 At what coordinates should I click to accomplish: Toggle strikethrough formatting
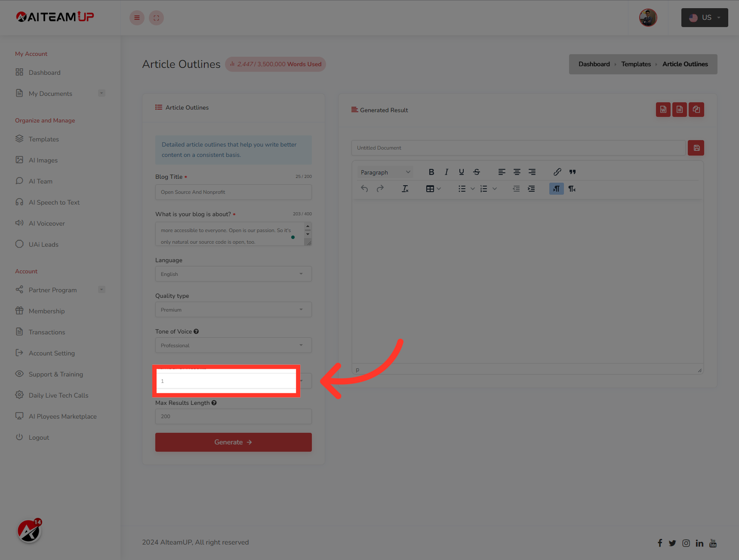click(476, 172)
